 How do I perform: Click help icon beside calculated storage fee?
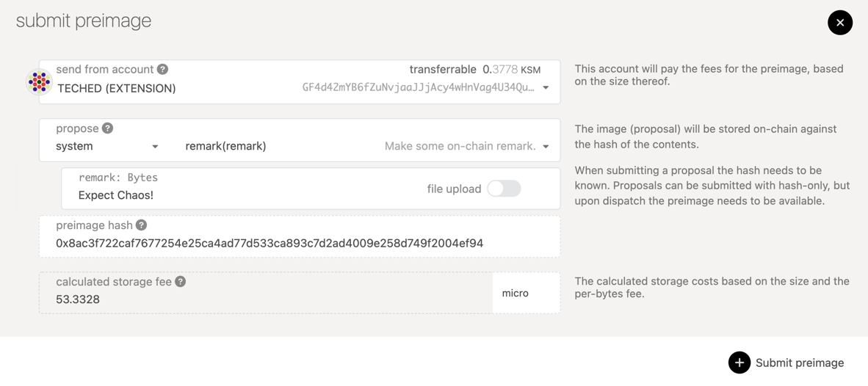(180, 282)
